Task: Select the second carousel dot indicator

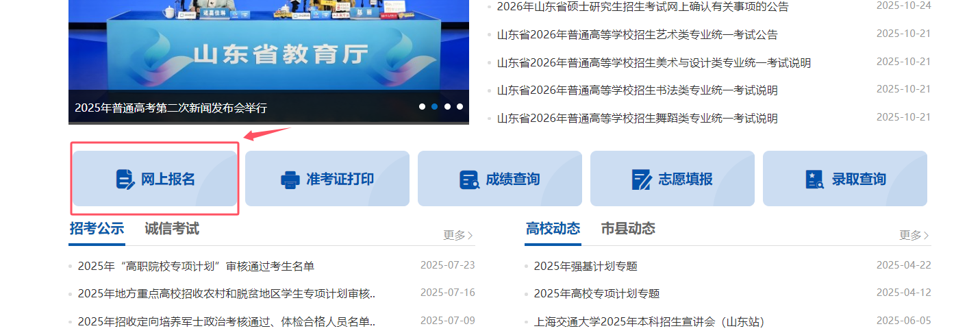Action: [x=434, y=107]
